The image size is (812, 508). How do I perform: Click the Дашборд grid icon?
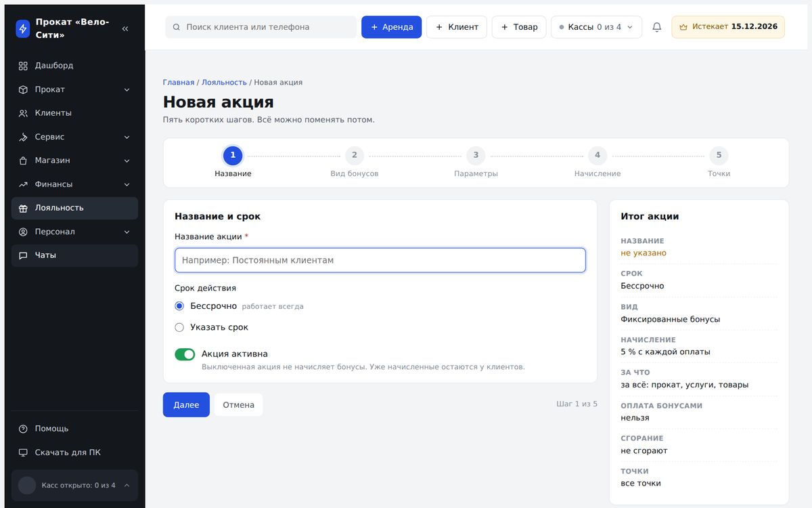(x=23, y=66)
